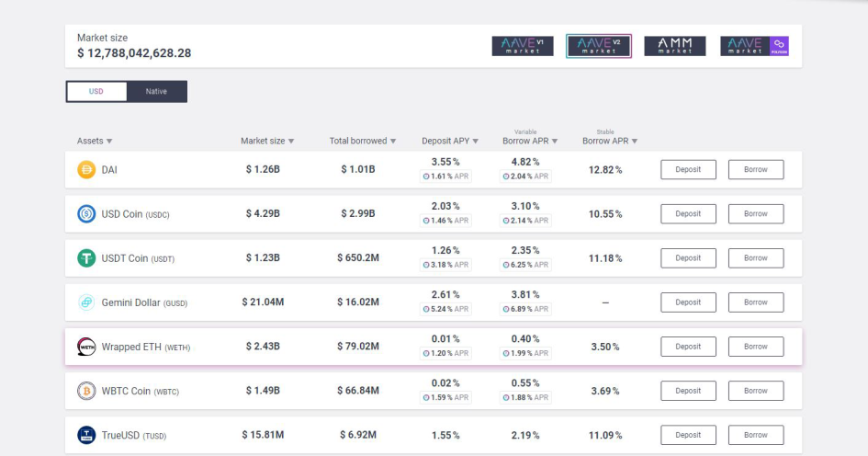Viewport: 868px width, 456px height.
Task: Open the DAI asset name
Action: [109, 169]
